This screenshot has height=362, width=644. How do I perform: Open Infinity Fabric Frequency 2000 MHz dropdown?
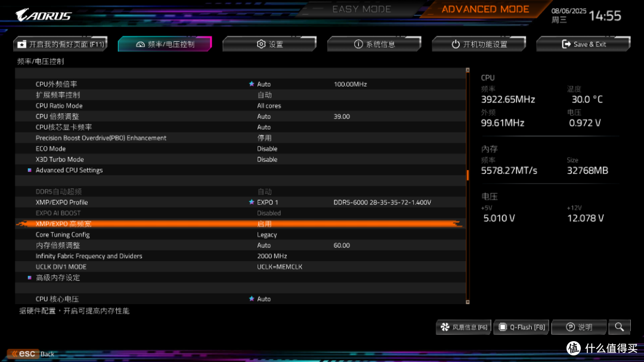click(272, 256)
